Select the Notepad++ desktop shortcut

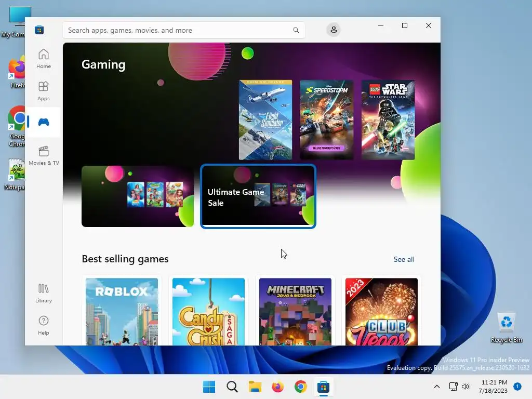tap(14, 175)
